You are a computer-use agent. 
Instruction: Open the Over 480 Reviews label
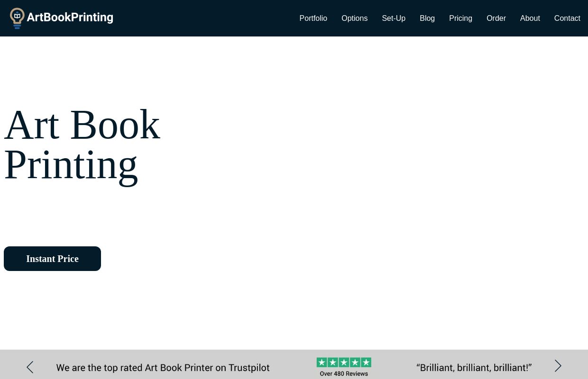(x=344, y=374)
